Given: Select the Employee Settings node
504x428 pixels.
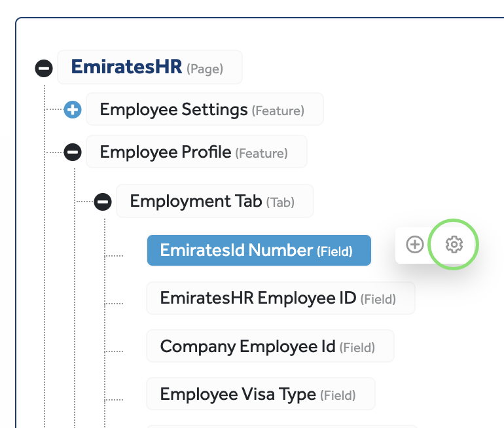Looking at the screenshot, I should pyautogui.click(x=173, y=109).
